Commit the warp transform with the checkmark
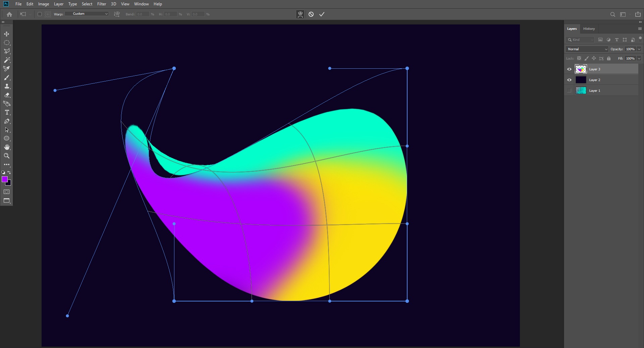This screenshot has height=348, width=644. (x=322, y=14)
